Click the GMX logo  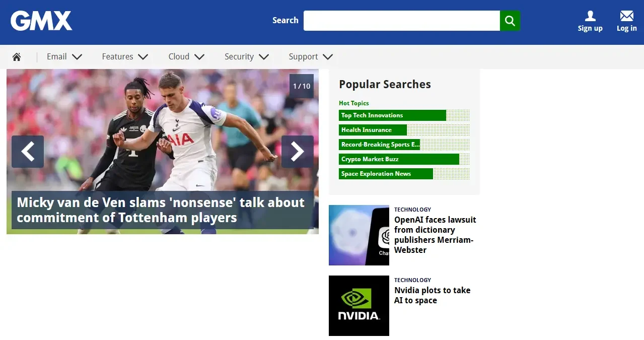coord(41,21)
